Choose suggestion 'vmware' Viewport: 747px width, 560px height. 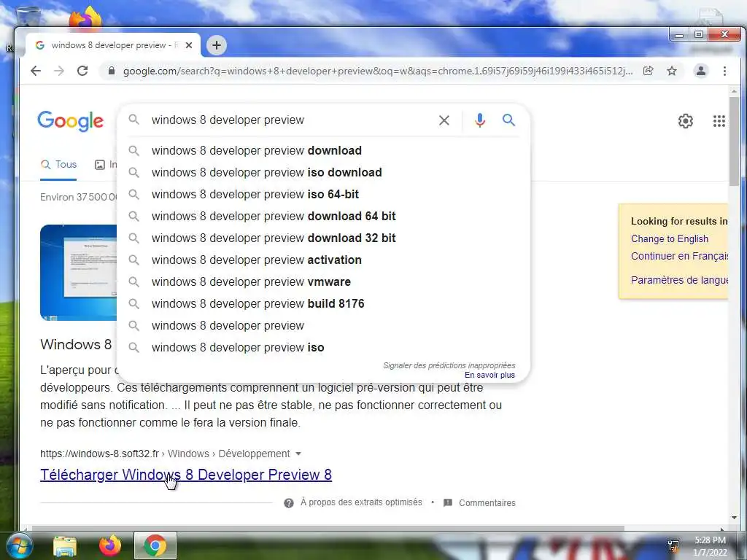pos(323,282)
